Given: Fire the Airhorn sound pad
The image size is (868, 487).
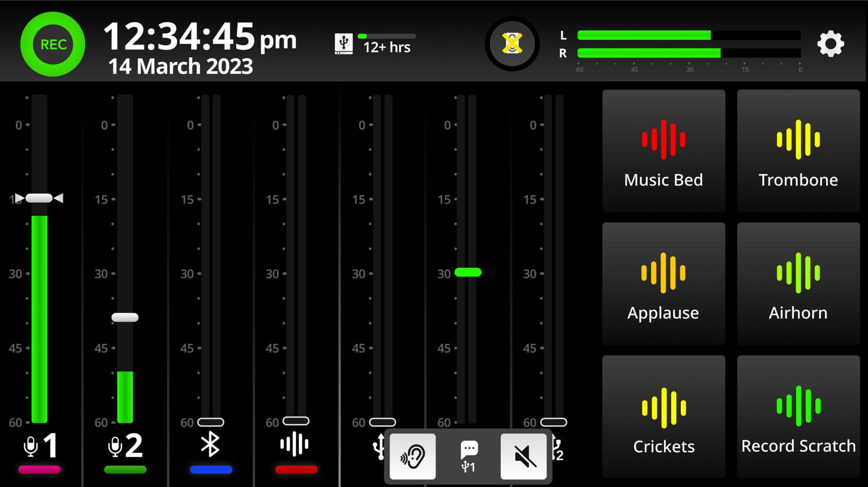Looking at the screenshot, I should tap(798, 284).
